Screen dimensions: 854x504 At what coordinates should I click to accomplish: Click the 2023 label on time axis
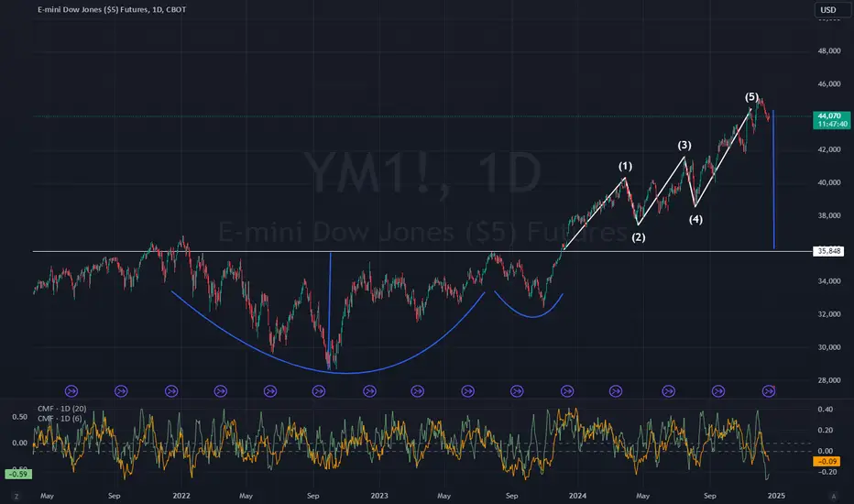379,496
